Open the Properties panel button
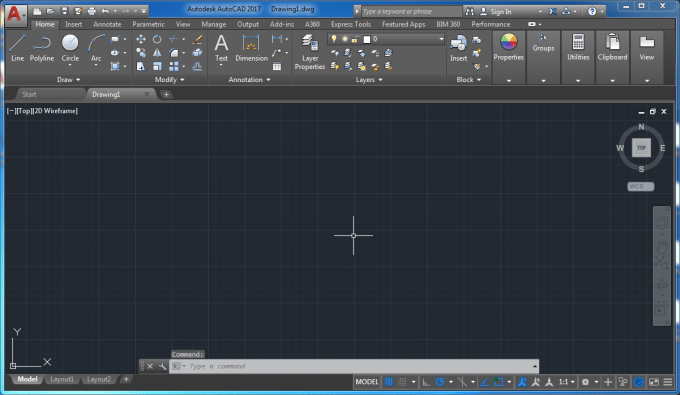Viewport: 680px width, 395px height. pos(508,47)
